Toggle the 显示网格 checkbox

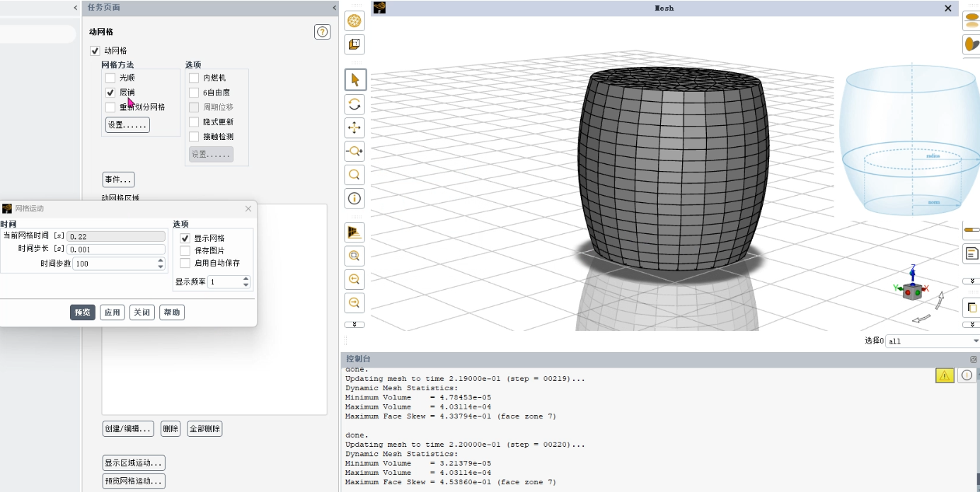[x=185, y=238]
